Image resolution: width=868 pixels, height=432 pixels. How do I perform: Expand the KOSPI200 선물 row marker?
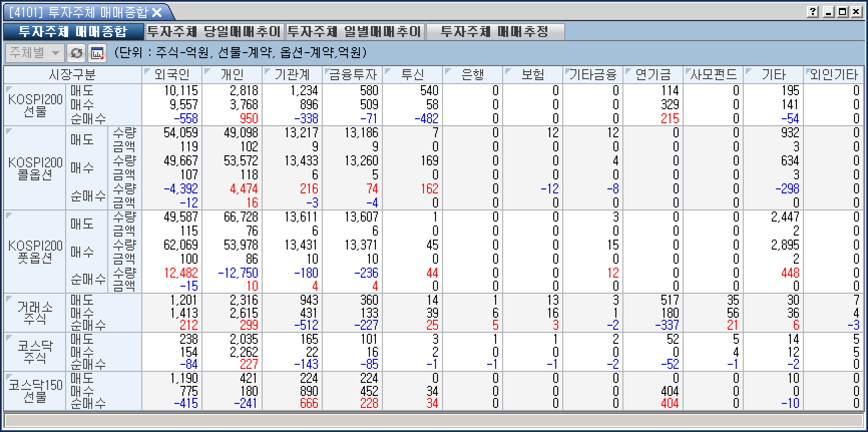pos(9,88)
